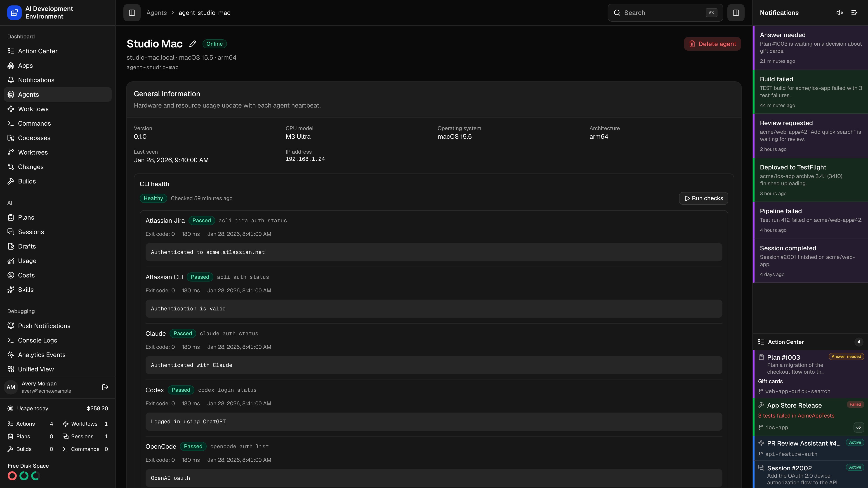Focus the Search field

pos(665,13)
